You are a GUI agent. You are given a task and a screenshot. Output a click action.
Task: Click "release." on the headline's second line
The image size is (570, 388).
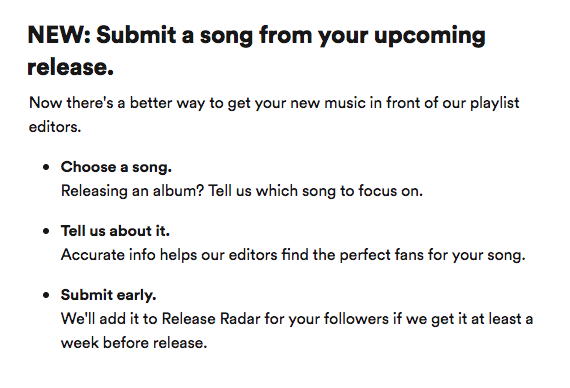coord(71,67)
